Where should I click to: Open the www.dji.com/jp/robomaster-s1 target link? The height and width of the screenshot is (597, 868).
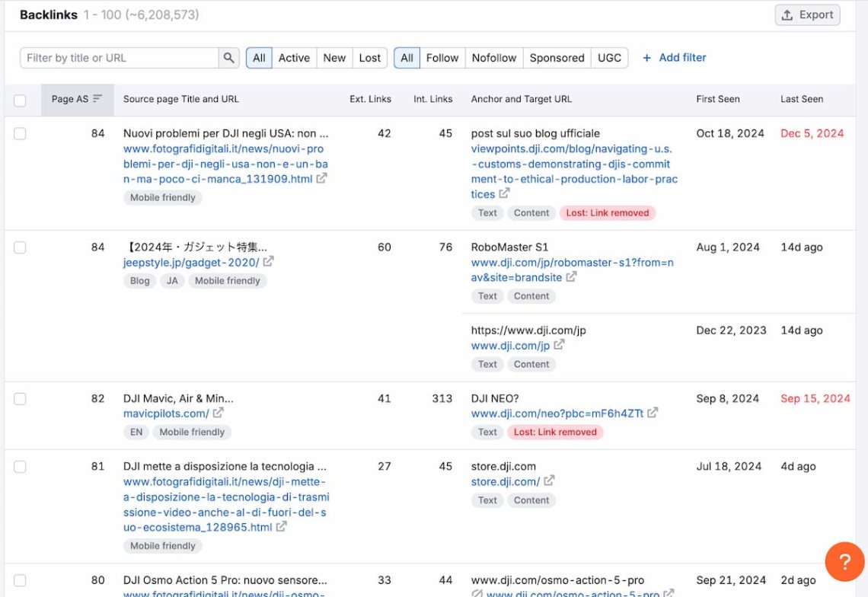point(573,270)
